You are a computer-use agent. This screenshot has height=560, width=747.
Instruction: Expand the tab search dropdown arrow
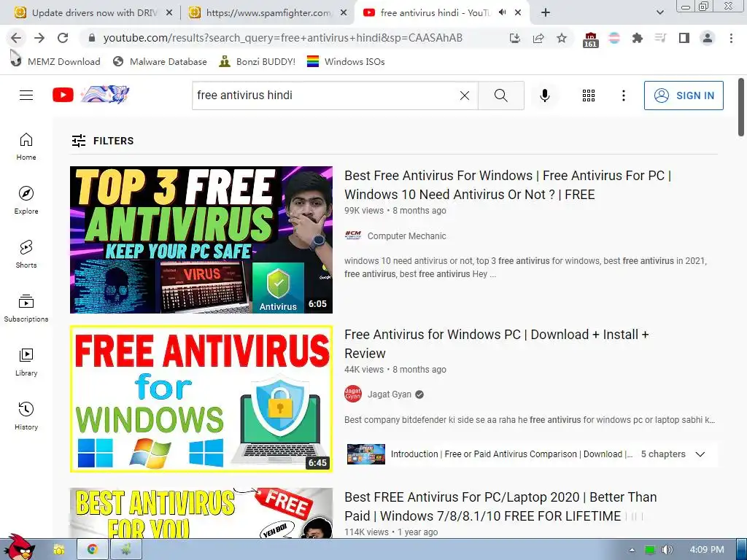tap(659, 13)
